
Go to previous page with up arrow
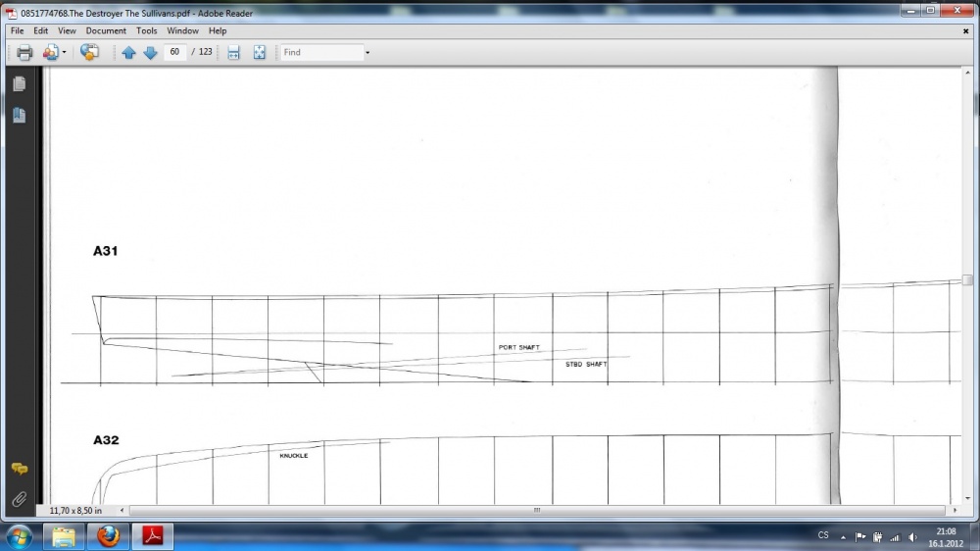pos(128,53)
